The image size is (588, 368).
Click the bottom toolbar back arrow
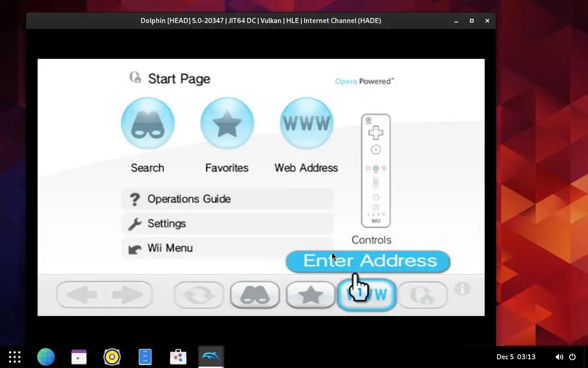coord(81,295)
